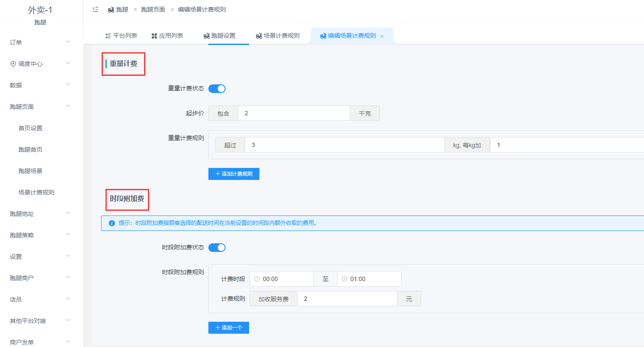The width and height of the screenshot is (644, 347).
Task: Collapse the sidebar using the fold icon
Action: 96,9
